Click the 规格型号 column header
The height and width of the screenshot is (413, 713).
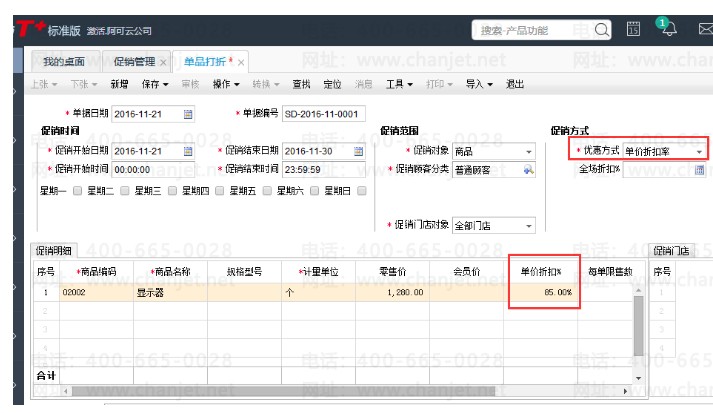tap(244, 272)
